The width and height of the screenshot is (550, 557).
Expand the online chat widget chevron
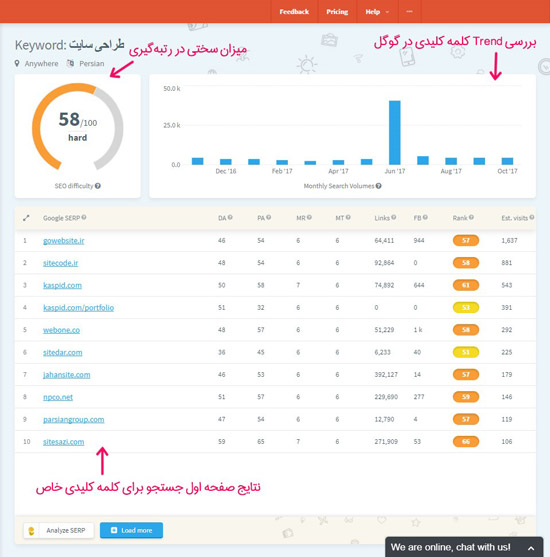click(x=531, y=548)
